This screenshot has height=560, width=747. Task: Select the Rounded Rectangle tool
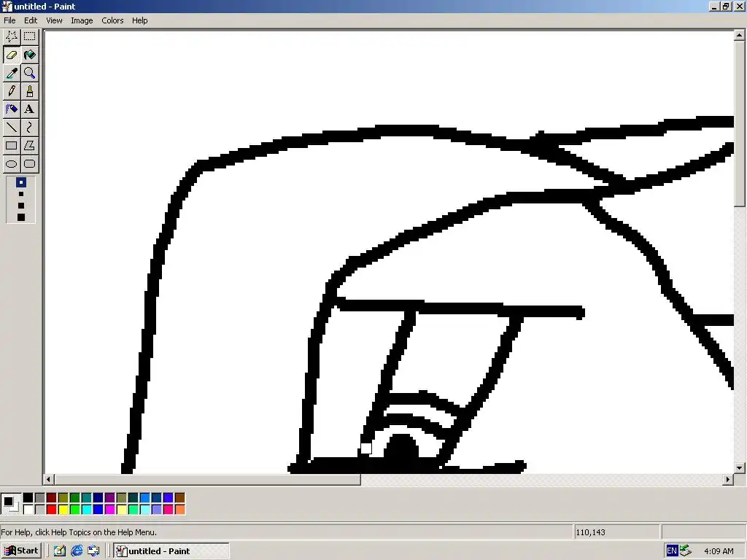coord(29,164)
